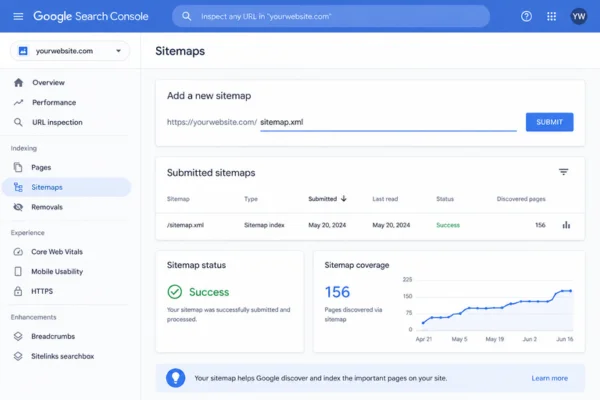The image size is (600, 400).
Task: Sort by Last read column header
Action: (x=385, y=199)
